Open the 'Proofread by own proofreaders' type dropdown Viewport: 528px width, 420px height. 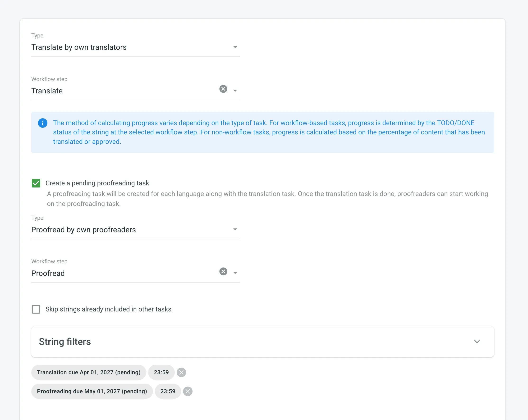coord(235,229)
